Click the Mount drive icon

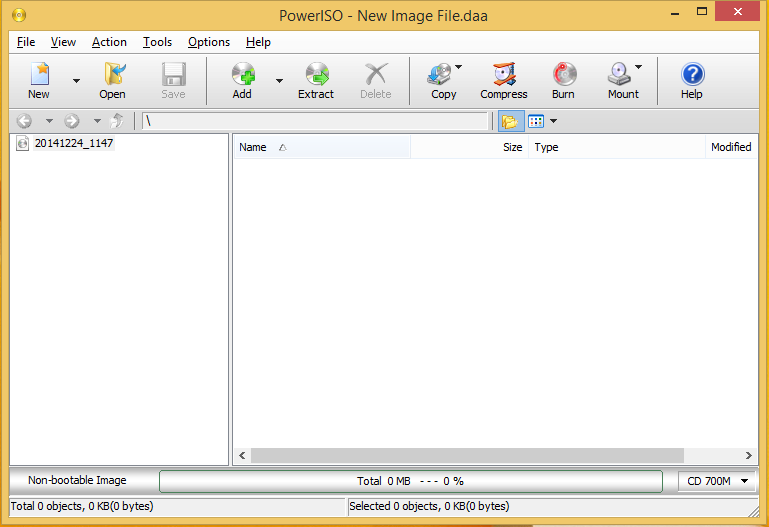pyautogui.click(x=619, y=75)
